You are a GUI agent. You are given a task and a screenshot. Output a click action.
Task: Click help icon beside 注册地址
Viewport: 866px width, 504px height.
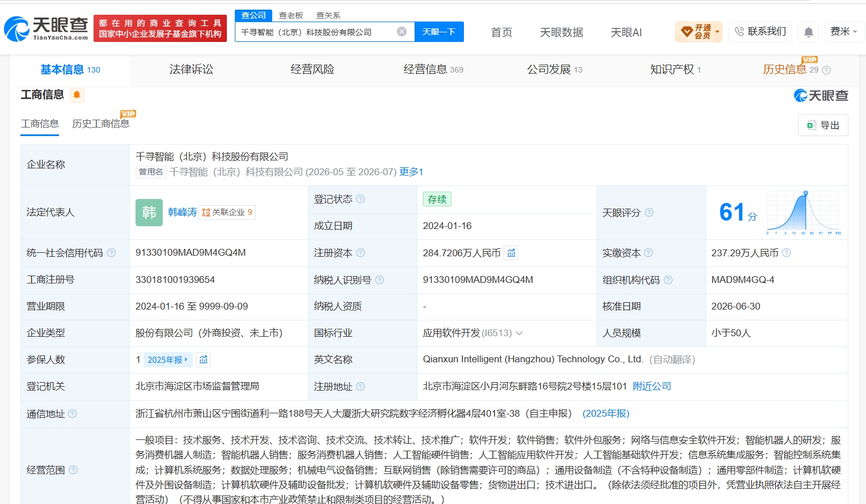click(360, 387)
